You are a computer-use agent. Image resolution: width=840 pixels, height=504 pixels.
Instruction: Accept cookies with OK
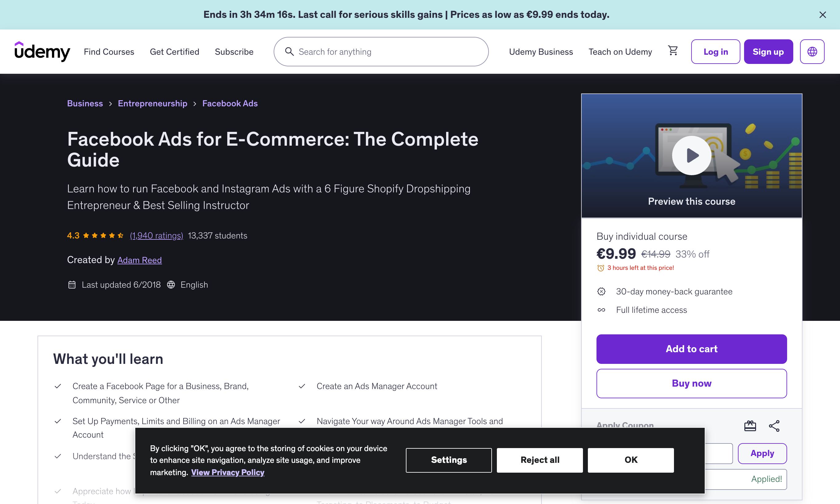[x=631, y=460]
